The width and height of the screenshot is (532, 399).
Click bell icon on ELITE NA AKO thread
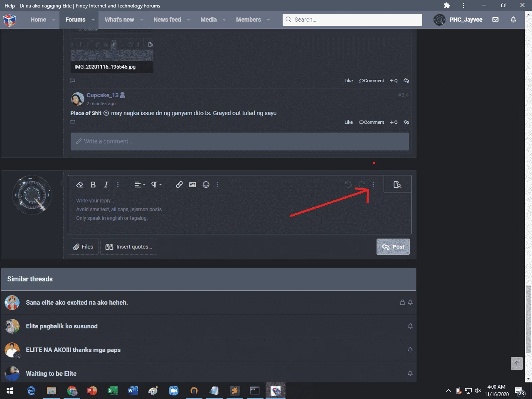(x=410, y=350)
